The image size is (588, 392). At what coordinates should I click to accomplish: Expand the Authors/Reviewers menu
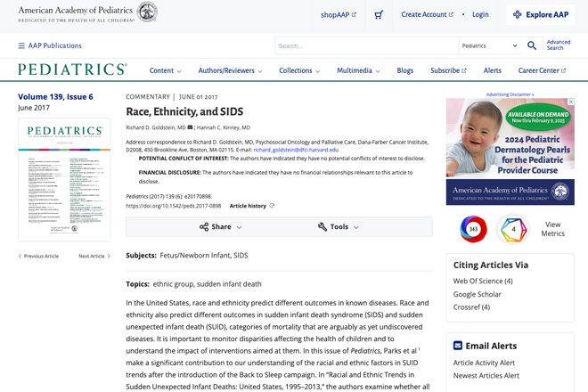pyautogui.click(x=230, y=70)
